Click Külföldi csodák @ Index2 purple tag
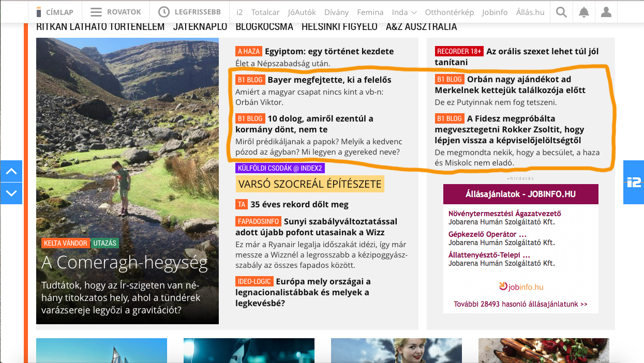Screen dimensions: 644x363 click(x=280, y=168)
